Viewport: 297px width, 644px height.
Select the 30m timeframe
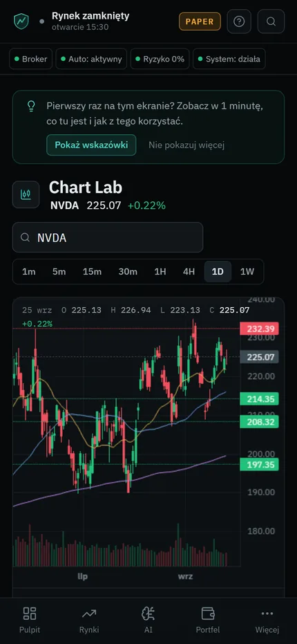click(128, 271)
